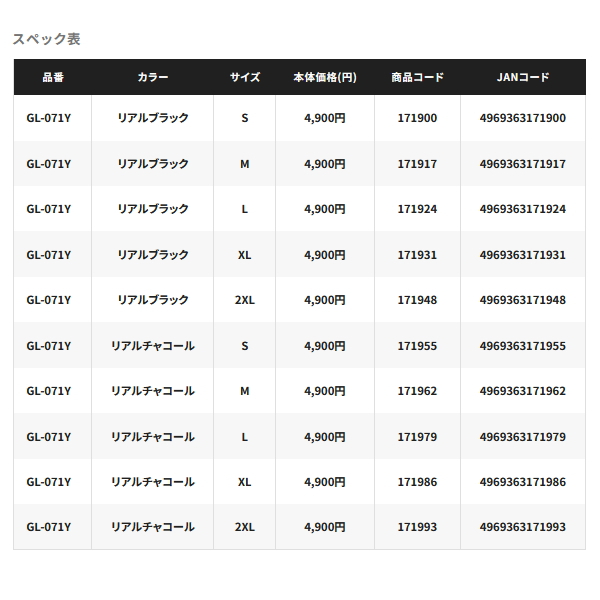Screen dimensions: 600x600
Task: Select JAN code 4969363171986
Action: 523,482
